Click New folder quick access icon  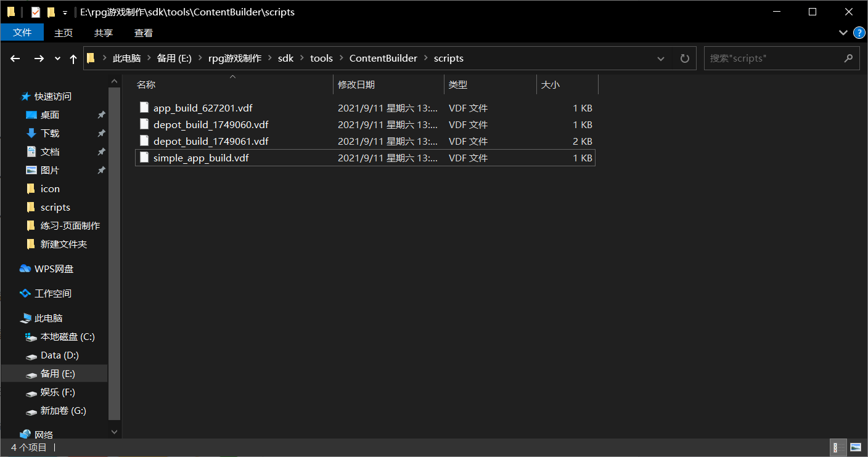click(51, 12)
